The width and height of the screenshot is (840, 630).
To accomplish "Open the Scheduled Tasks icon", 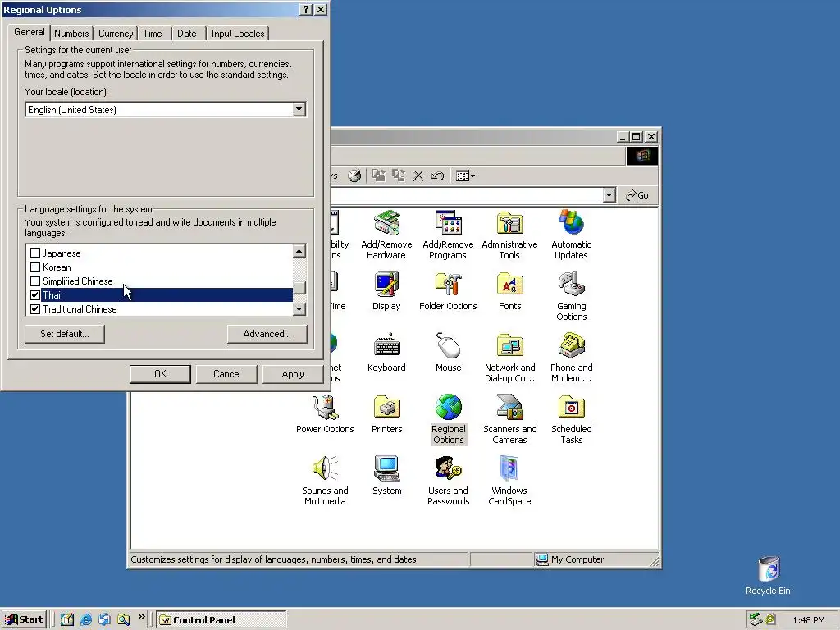I will (571, 419).
